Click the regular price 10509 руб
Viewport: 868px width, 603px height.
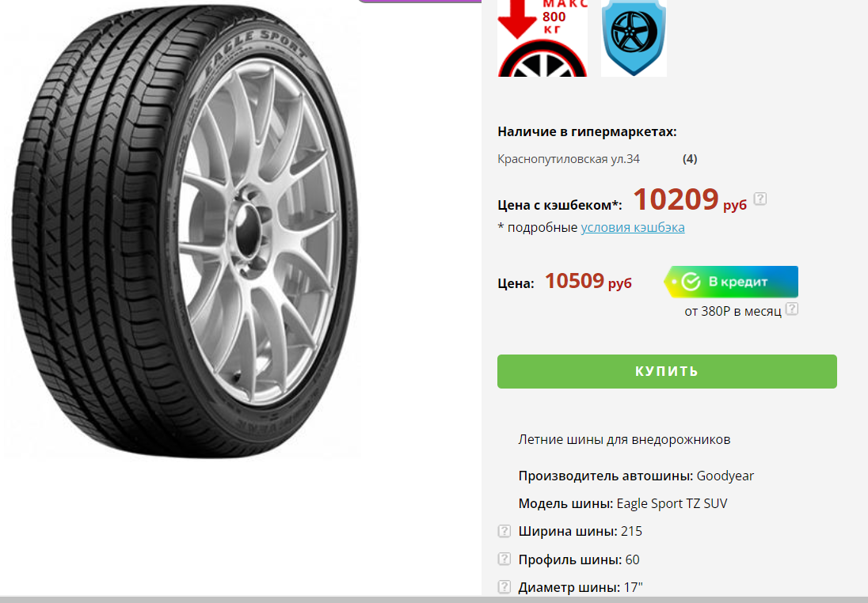click(588, 281)
